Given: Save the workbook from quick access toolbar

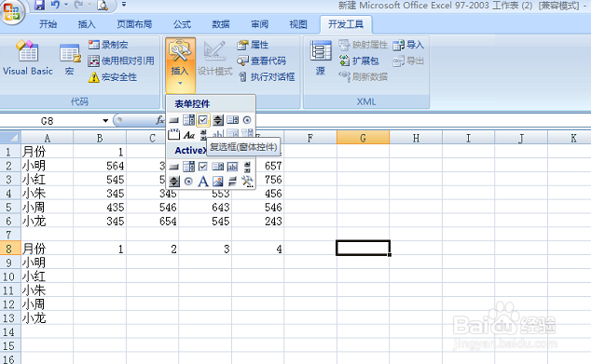Looking at the screenshot, I should (x=39, y=5).
